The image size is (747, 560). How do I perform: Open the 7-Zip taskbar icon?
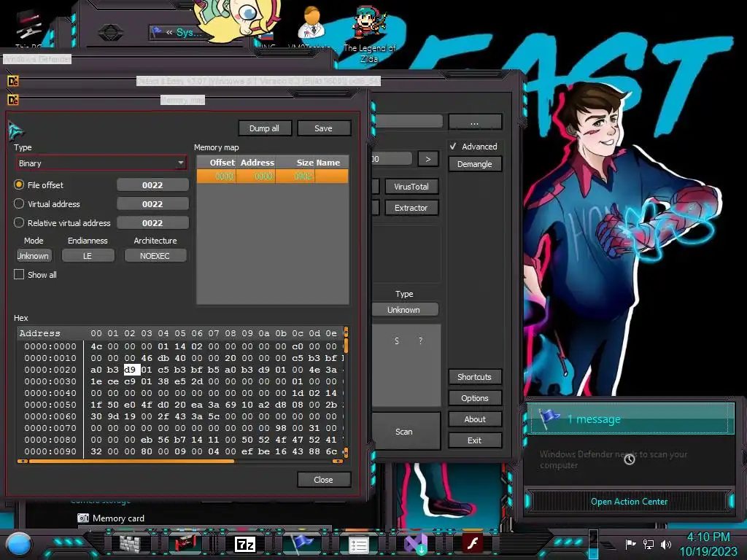click(x=245, y=544)
